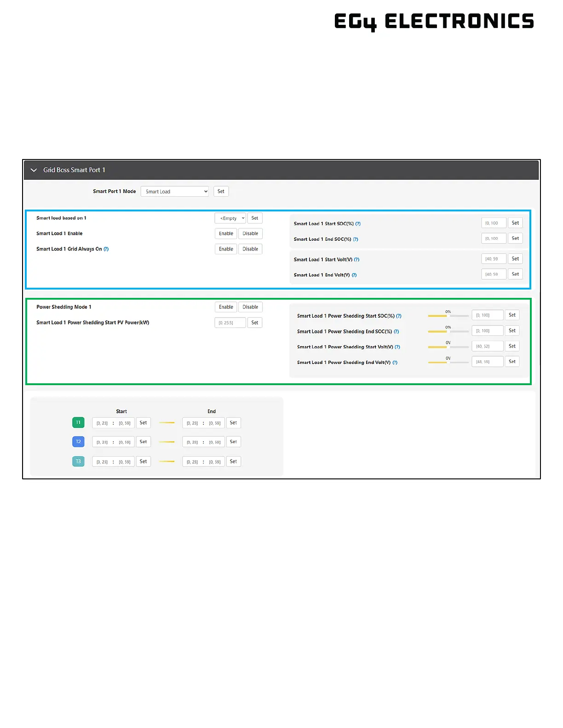Click Set for T1 End time
Screen dimensions: 563x728
pos(234,423)
